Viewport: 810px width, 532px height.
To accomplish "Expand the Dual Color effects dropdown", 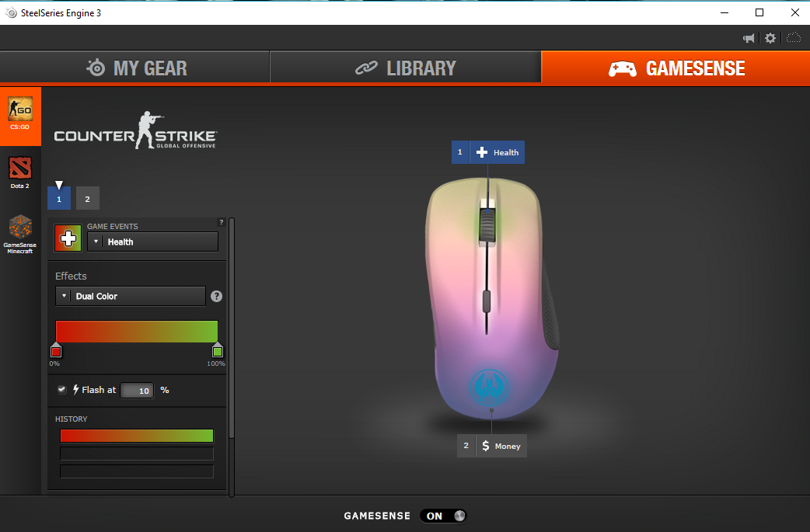I will pos(131,296).
